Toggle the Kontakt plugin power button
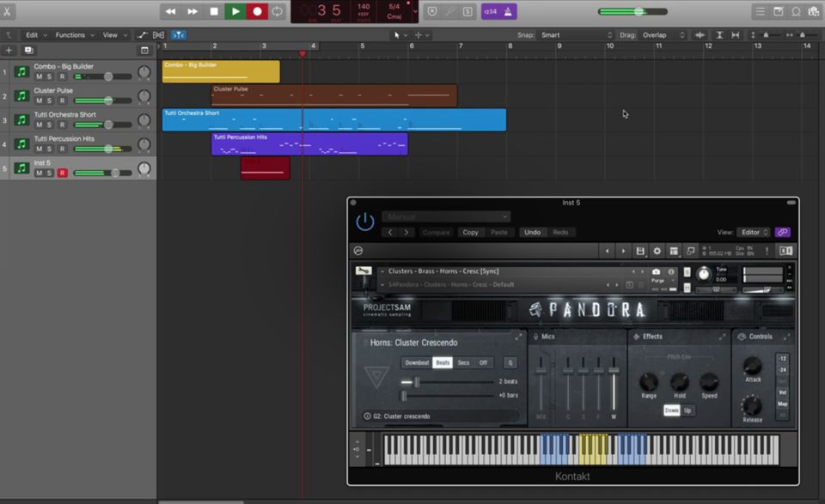 coord(365,222)
